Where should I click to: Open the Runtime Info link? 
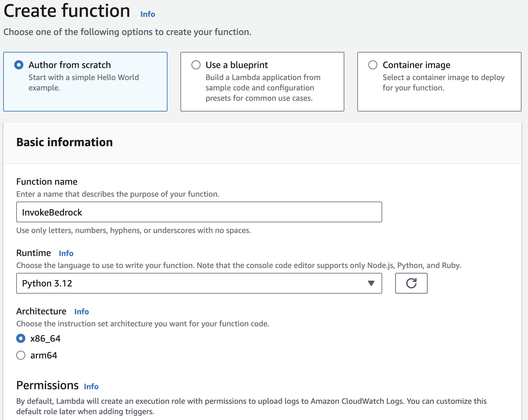[66, 253]
